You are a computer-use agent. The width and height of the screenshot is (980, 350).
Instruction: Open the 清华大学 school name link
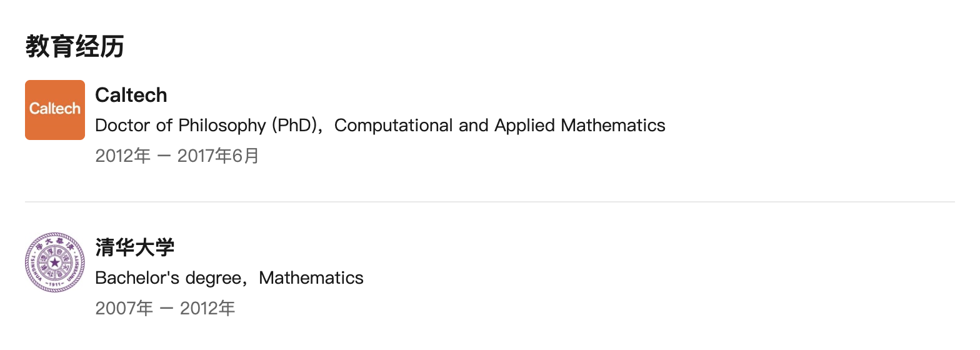pos(135,247)
